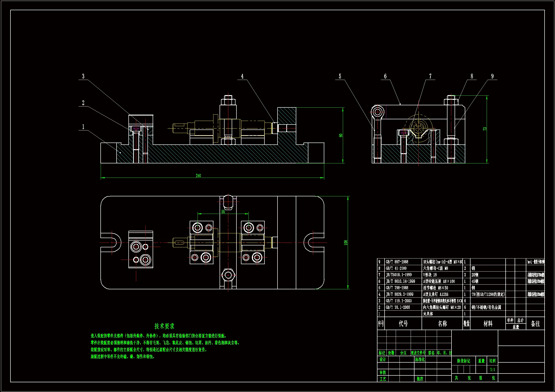Image resolution: width=555 pixels, height=392 pixels.
Task: Select part callout number 9
Action: pyautogui.click(x=492, y=76)
